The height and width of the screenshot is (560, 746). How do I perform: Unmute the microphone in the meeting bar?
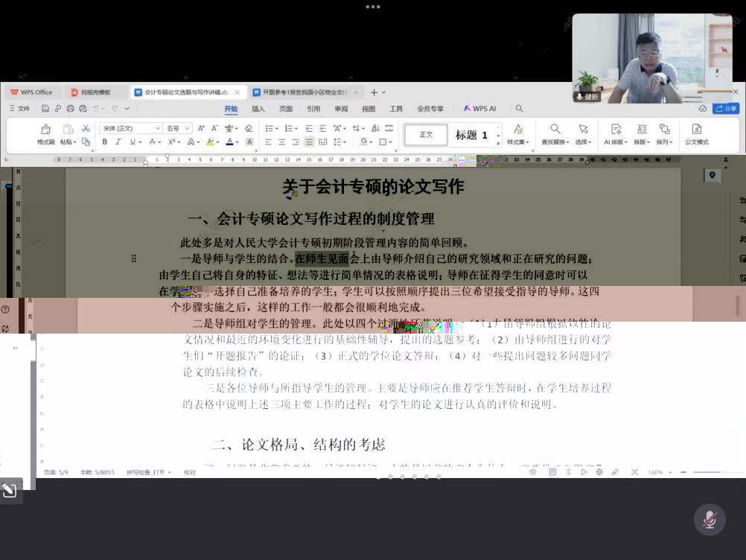[710, 519]
